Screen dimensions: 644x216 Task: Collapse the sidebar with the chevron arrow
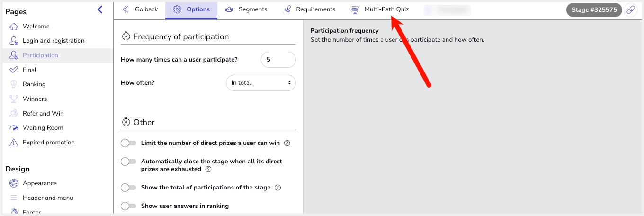100,9
